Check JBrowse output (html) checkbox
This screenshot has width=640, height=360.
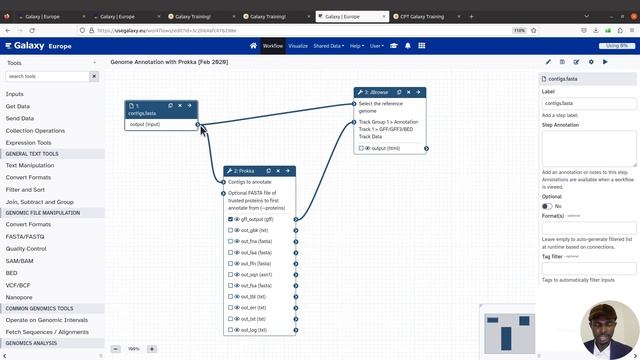click(361, 148)
